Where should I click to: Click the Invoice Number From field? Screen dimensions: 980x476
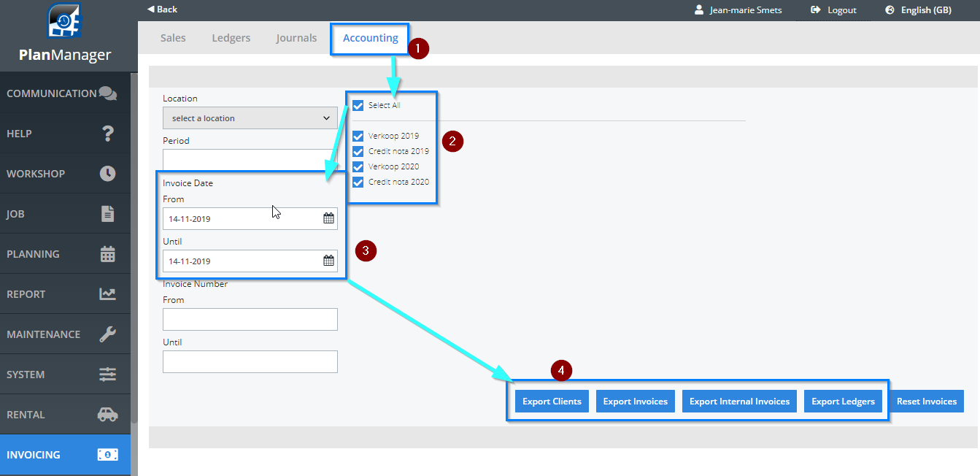pos(250,319)
